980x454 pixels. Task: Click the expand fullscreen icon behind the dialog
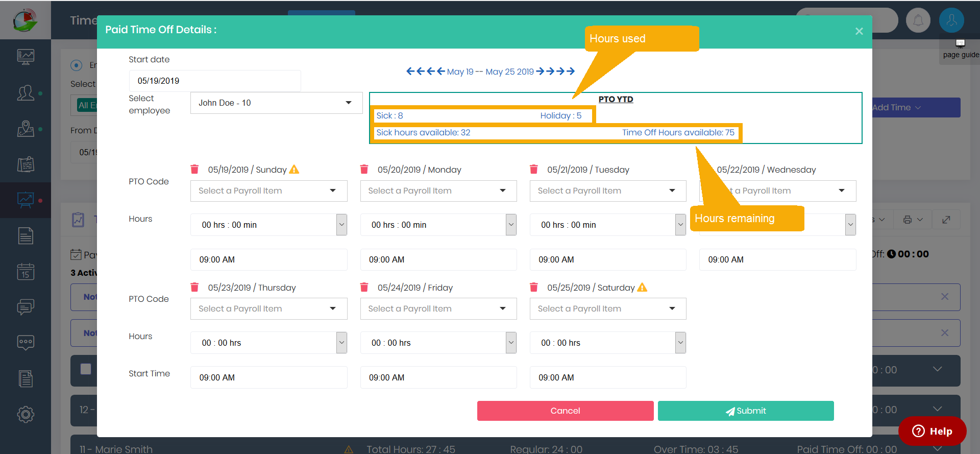[x=946, y=220]
